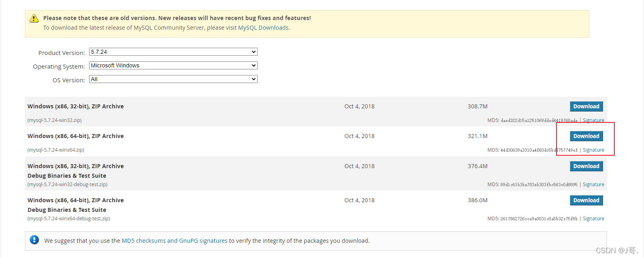Click the 308.7M file size
This screenshot has height=258, width=644.
click(x=477, y=106)
